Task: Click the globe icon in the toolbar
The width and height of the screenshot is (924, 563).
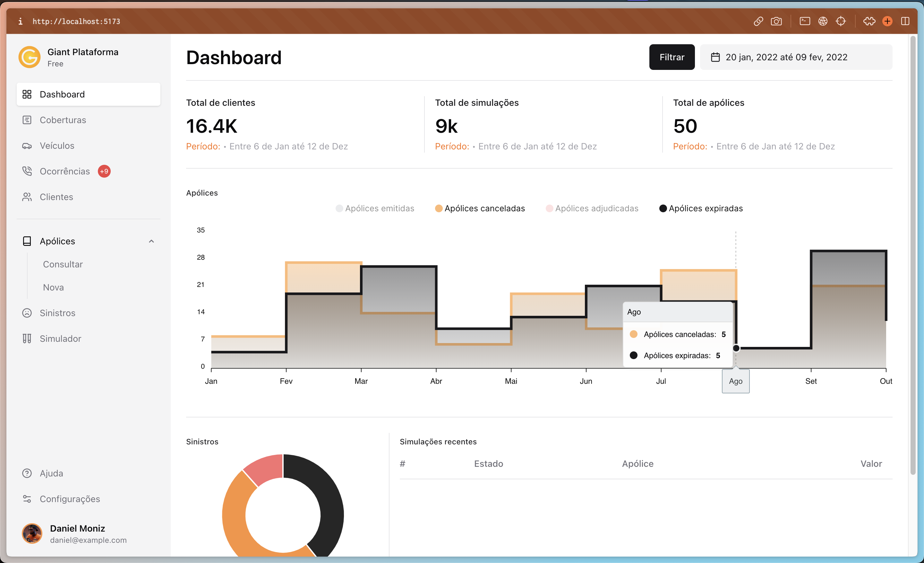Action: 823,21
